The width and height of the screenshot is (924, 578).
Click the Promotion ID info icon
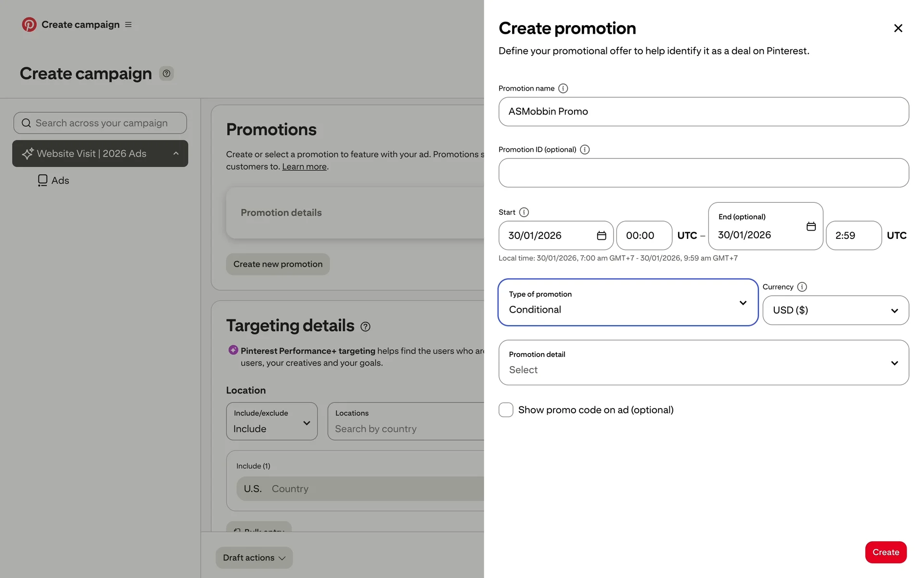[584, 150]
